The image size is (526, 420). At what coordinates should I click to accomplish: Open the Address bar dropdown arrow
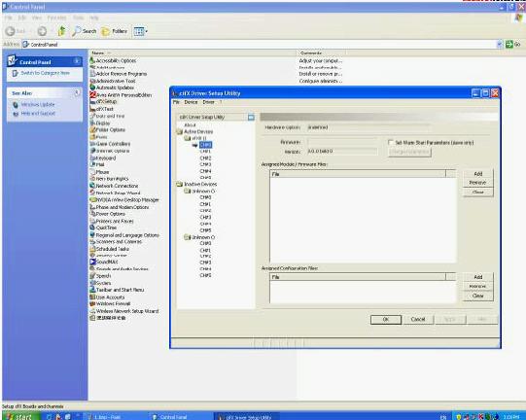coord(499,45)
